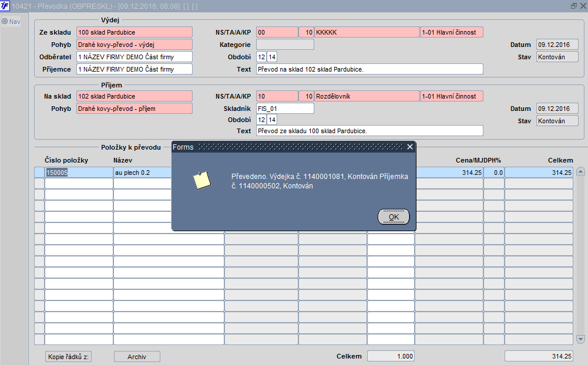Edit the Skladník field FIS_01
The width and height of the screenshot is (588, 365).
tap(285, 109)
